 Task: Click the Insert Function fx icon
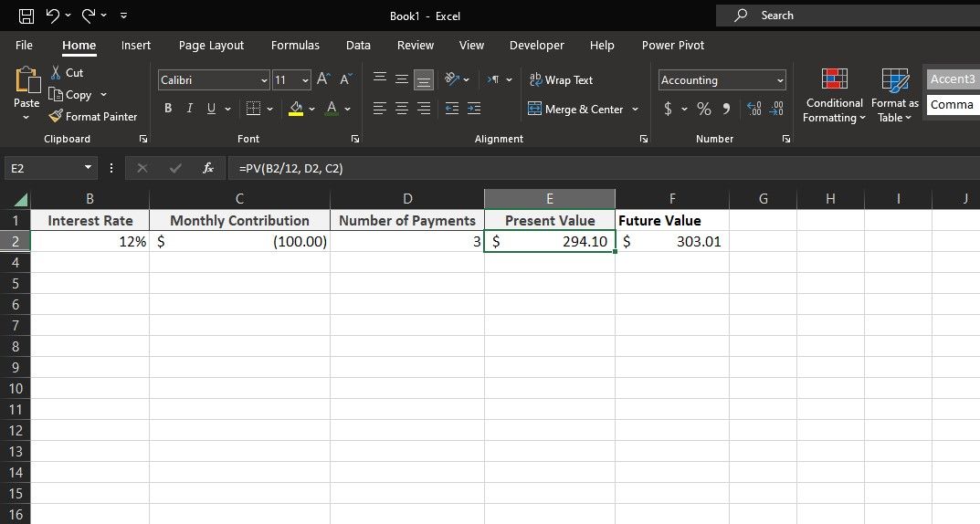click(x=208, y=168)
